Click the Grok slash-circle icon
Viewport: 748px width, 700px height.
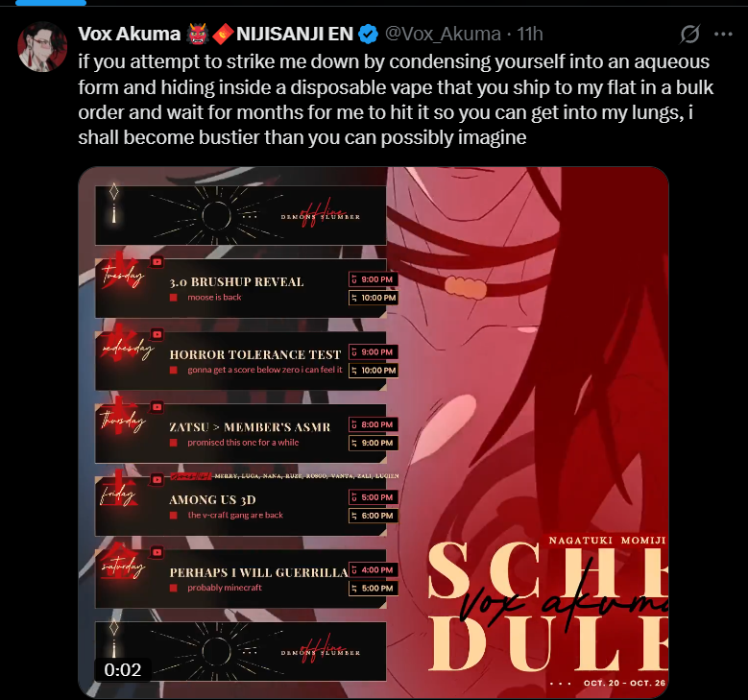pyautogui.click(x=689, y=34)
